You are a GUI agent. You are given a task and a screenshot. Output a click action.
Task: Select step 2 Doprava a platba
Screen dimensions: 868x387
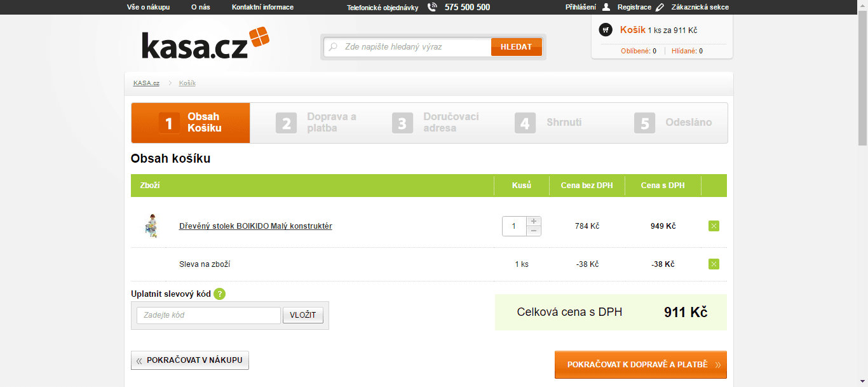[316, 123]
